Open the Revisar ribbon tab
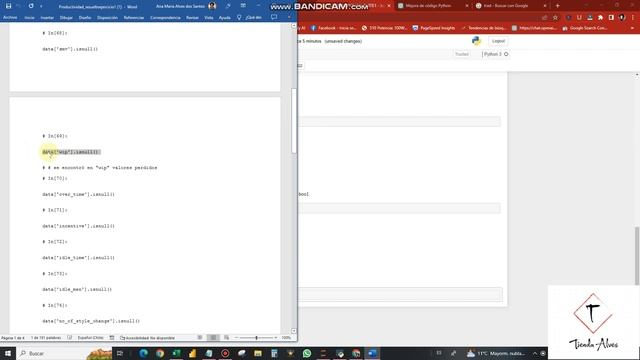Viewport: 640px width, 360px height. (x=192, y=18)
